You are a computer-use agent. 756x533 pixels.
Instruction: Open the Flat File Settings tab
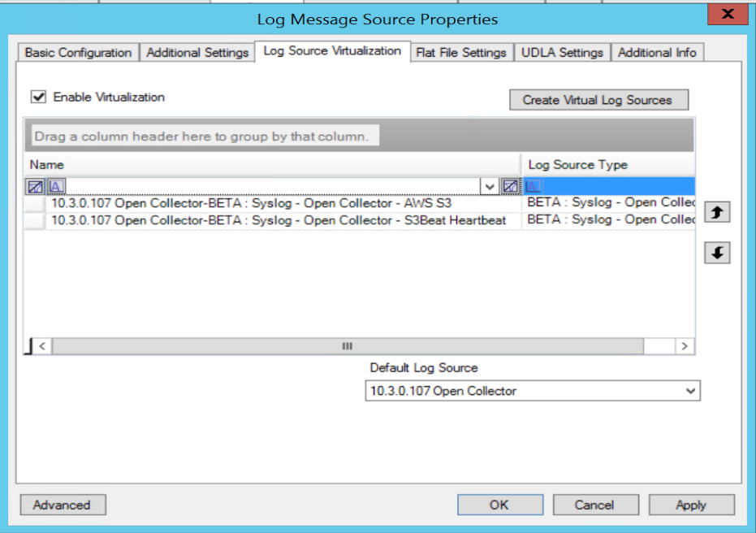461,53
